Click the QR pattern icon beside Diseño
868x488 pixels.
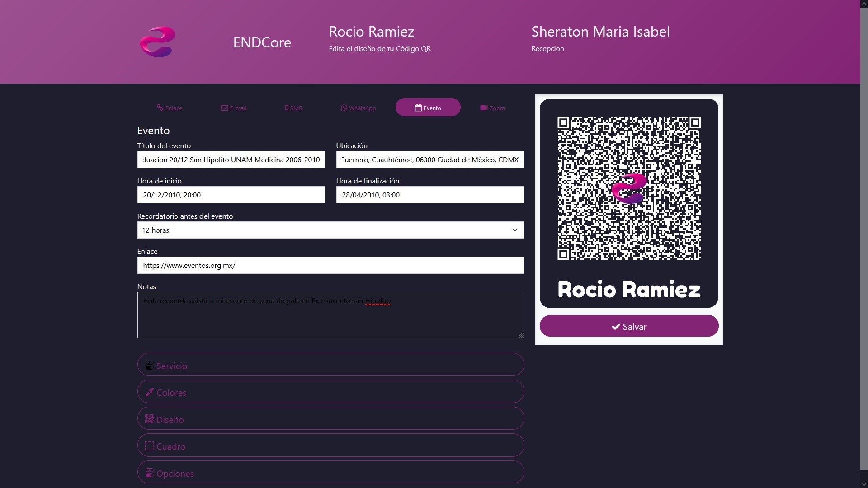[x=150, y=419]
